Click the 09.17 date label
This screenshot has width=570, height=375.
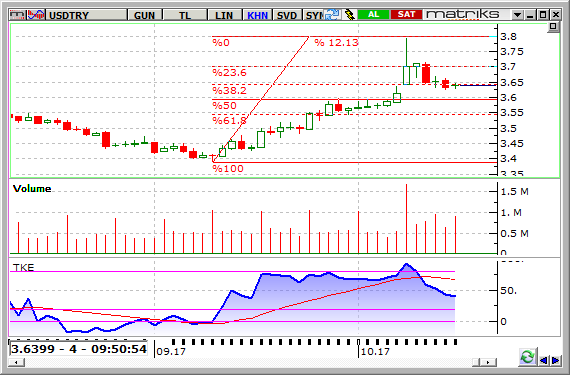click(171, 351)
